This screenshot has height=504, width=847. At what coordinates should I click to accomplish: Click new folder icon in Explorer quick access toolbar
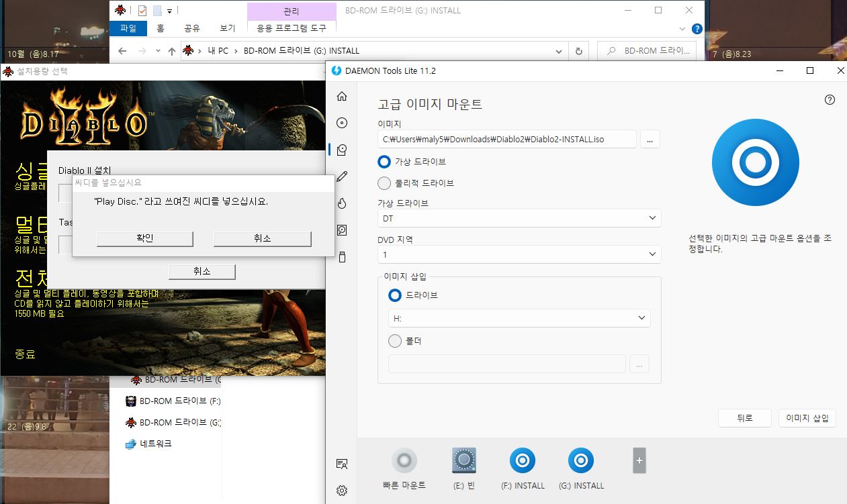tap(157, 11)
